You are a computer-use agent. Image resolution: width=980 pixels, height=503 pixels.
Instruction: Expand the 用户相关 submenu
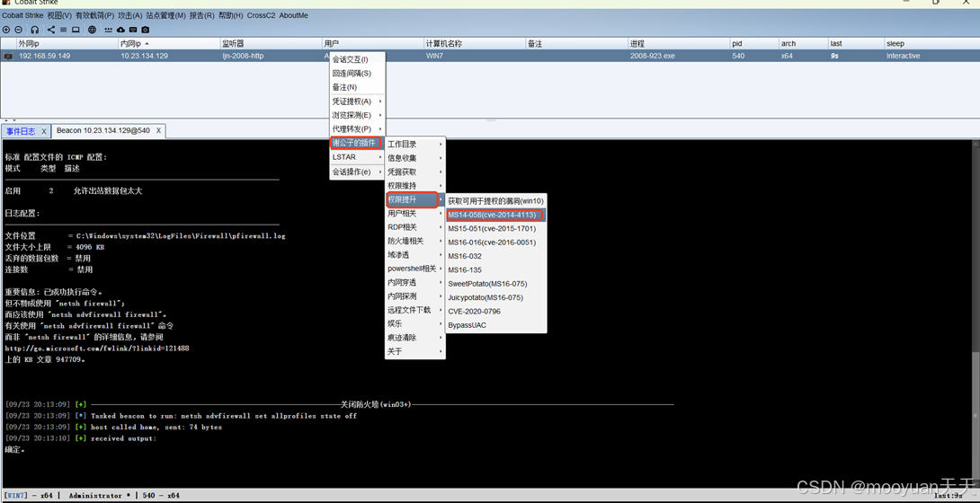pyautogui.click(x=415, y=214)
